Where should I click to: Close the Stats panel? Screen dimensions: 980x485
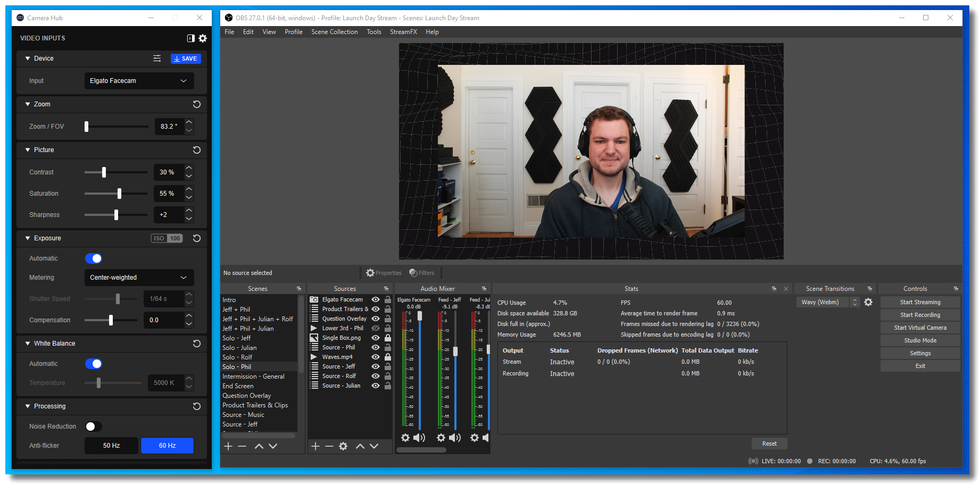point(786,289)
